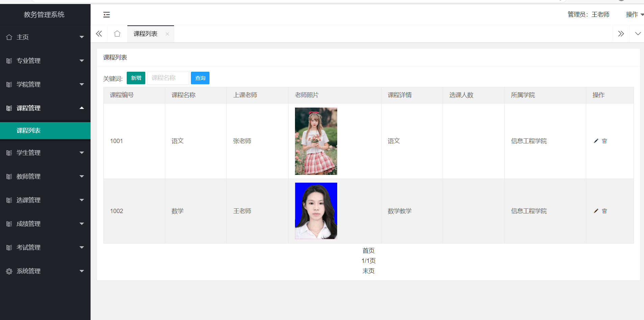644x320 pixels.
Task: Edit course 1002 with pencil icon
Action: pos(596,211)
